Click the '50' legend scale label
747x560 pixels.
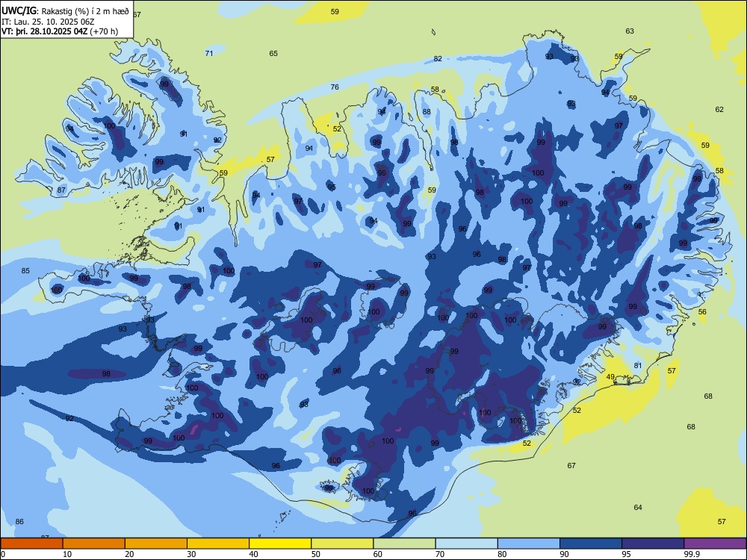[315, 554]
